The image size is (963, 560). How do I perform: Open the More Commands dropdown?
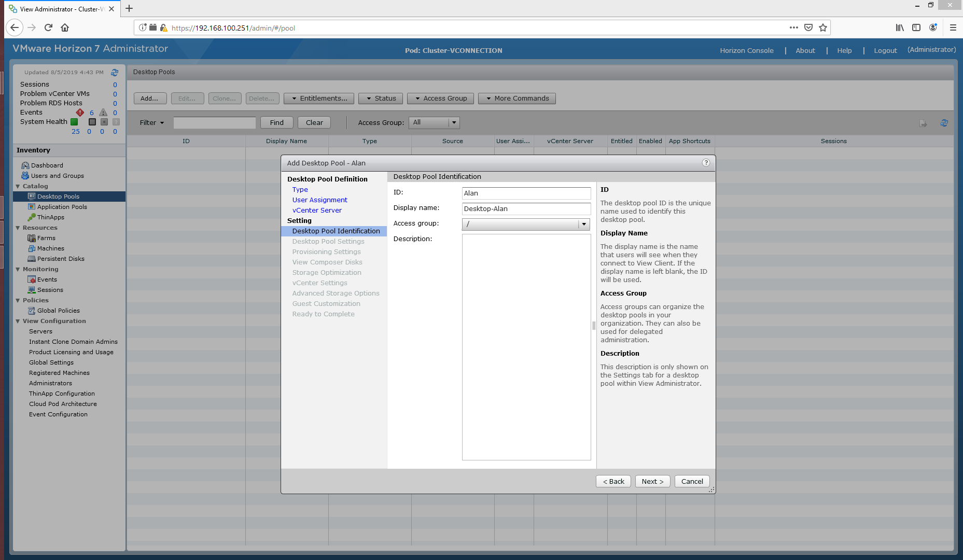pos(517,99)
